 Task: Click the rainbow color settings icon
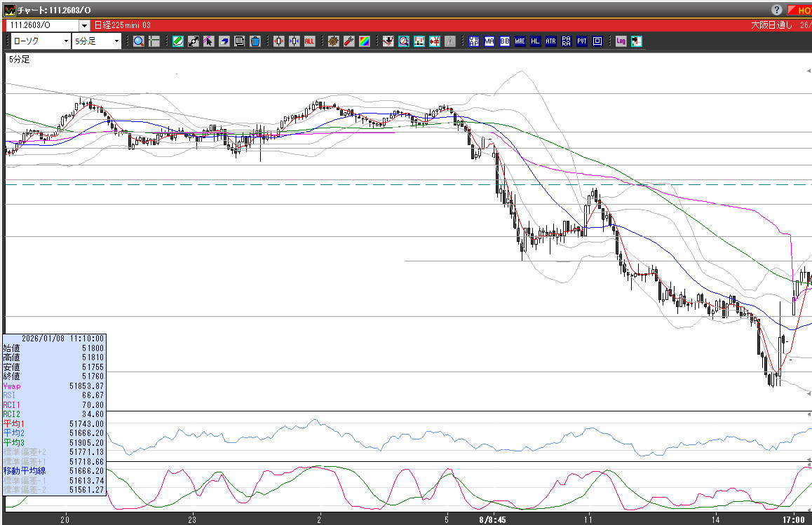click(x=364, y=41)
